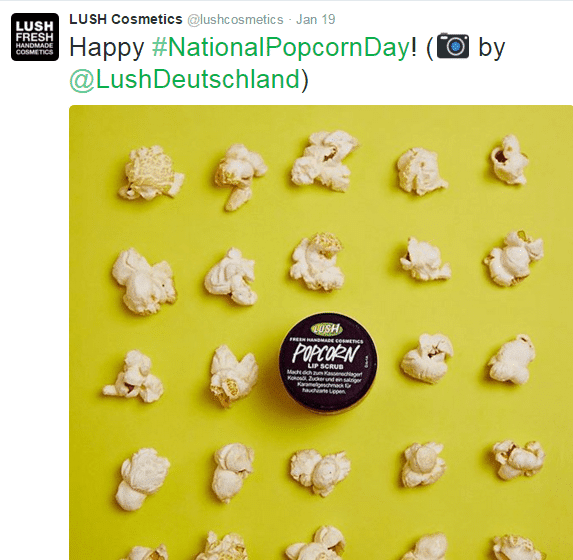The image size is (573, 560).
Task: Click the Popcorn Lip Scrub jar
Action: point(329,362)
